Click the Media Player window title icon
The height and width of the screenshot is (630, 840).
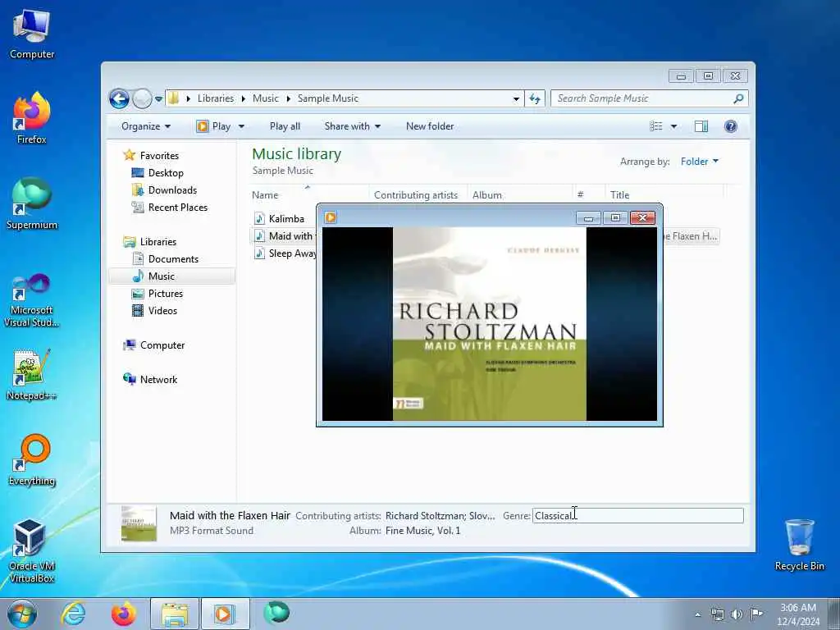pyautogui.click(x=331, y=217)
